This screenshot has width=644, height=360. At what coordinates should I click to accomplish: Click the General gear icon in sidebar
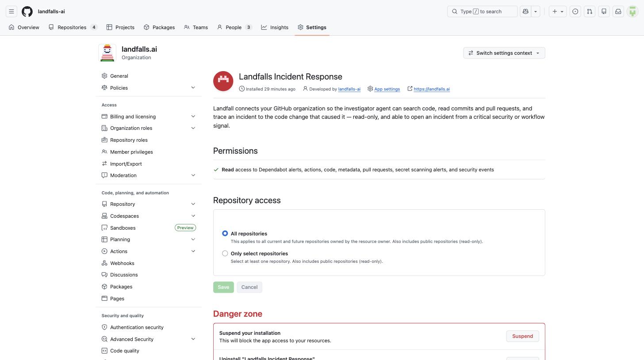pyautogui.click(x=104, y=76)
